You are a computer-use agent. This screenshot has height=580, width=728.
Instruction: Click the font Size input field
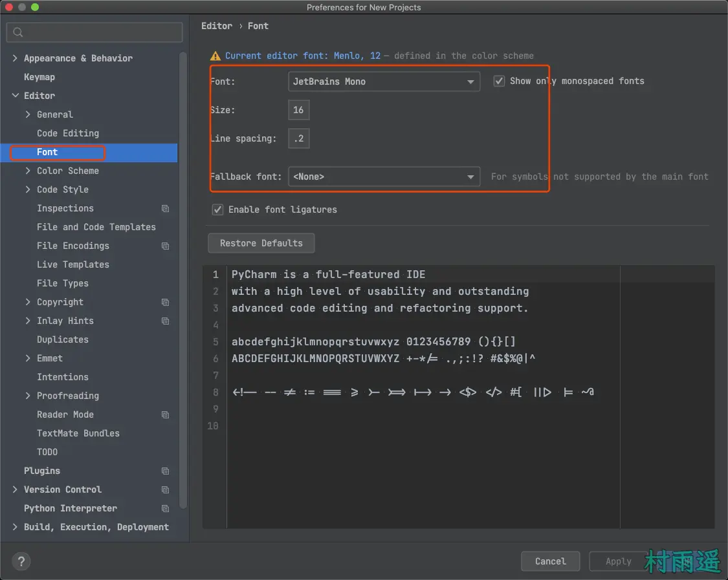[298, 110]
